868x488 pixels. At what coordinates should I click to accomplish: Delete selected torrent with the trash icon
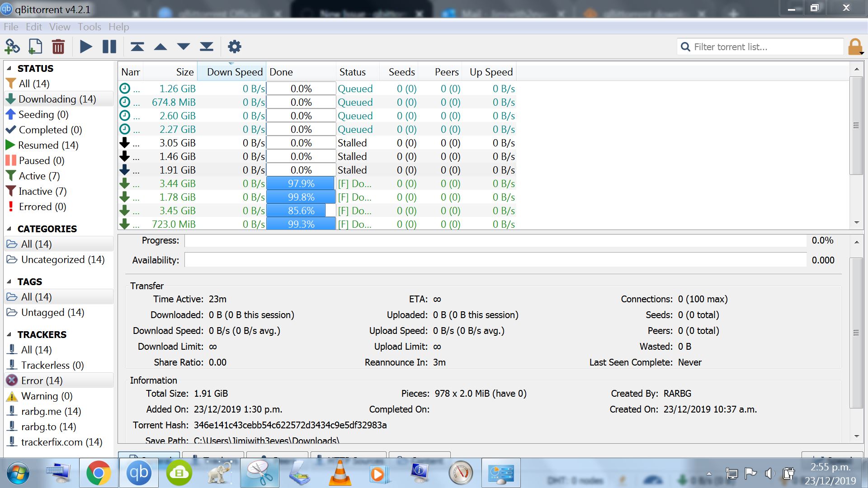tap(58, 47)
